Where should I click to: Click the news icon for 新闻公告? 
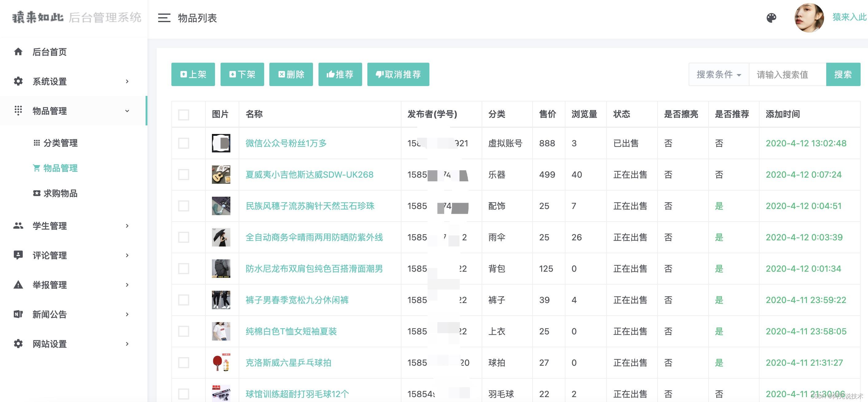(18, 314)
